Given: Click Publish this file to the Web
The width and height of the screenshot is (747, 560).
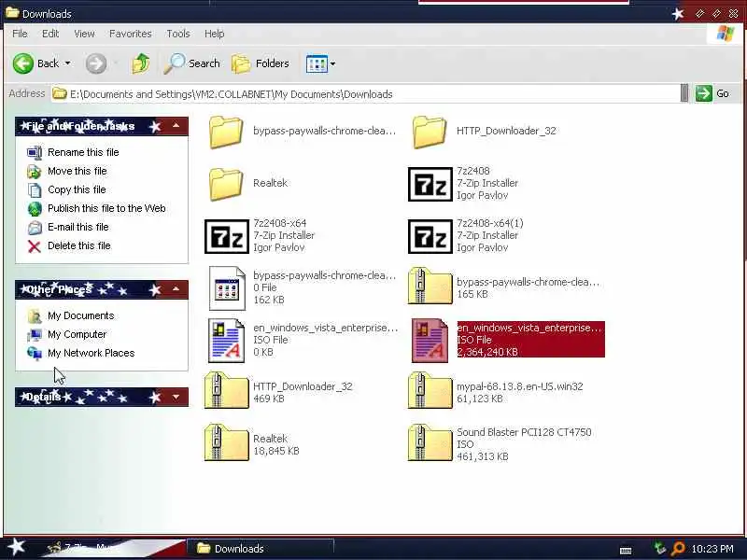Looking at the screenshot, I should [106, 208].
